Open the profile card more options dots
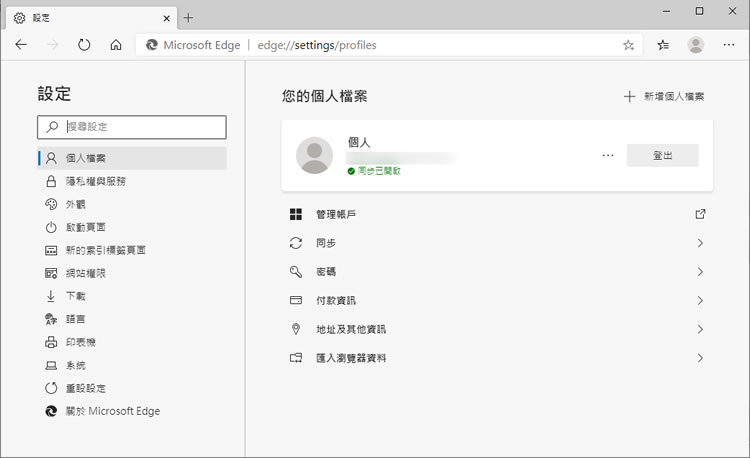The width and height of the screenshot is (750, 458). click(x=608, y=155)
